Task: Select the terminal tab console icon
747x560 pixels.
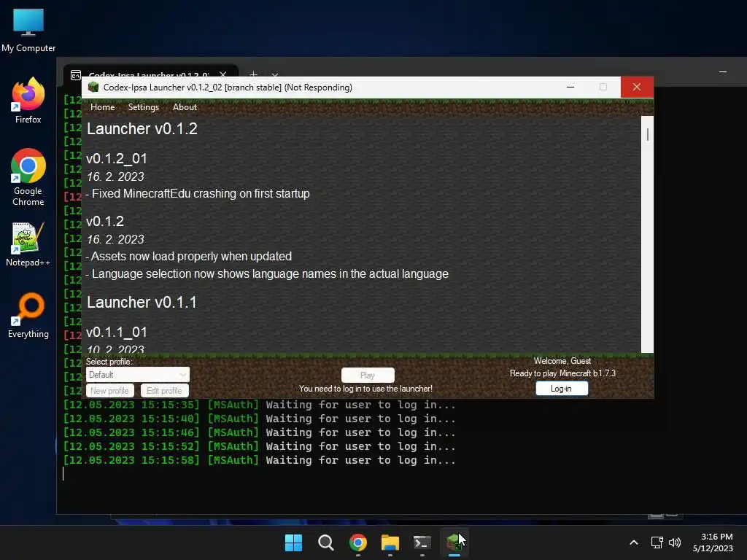Action: pyautogui.click(x=76, y=75)
